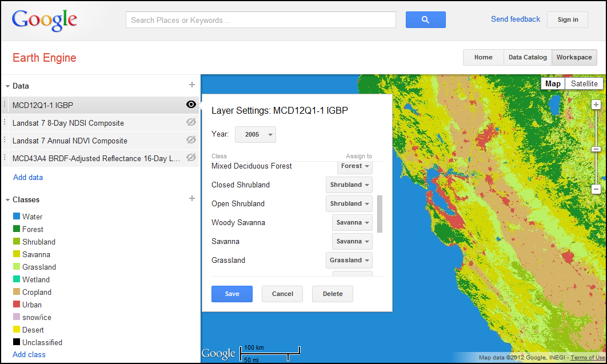607x364 pixels.
Task: Collapse the Data section triangle
Action: tap(7, 86)
